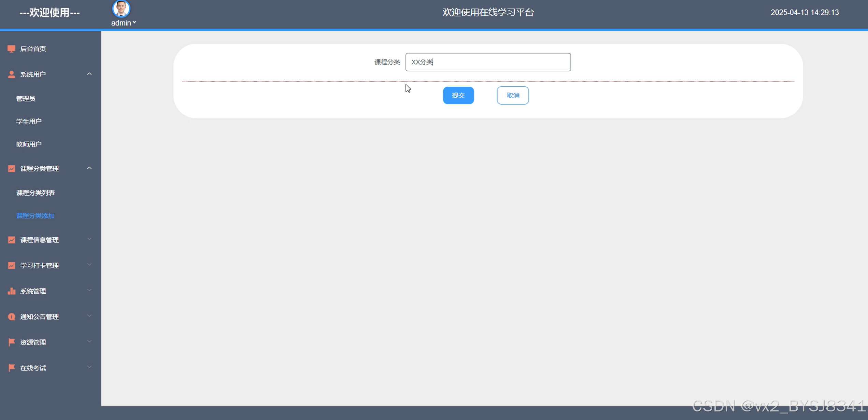This screenshot has width=868, height=420.
Task: Click the chart icon beside 课程信息管理
Action: click(x=11, y=240)
